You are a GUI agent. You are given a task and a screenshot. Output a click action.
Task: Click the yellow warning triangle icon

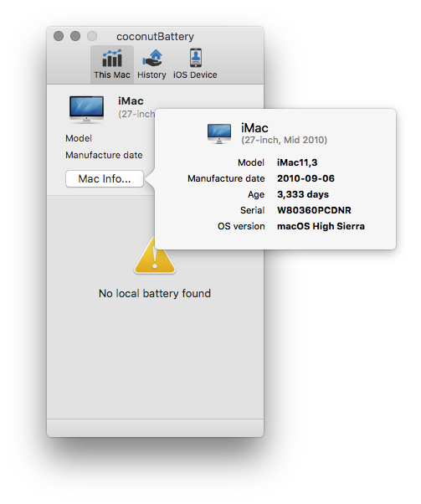pyautogui.click(x=155, y=256)
